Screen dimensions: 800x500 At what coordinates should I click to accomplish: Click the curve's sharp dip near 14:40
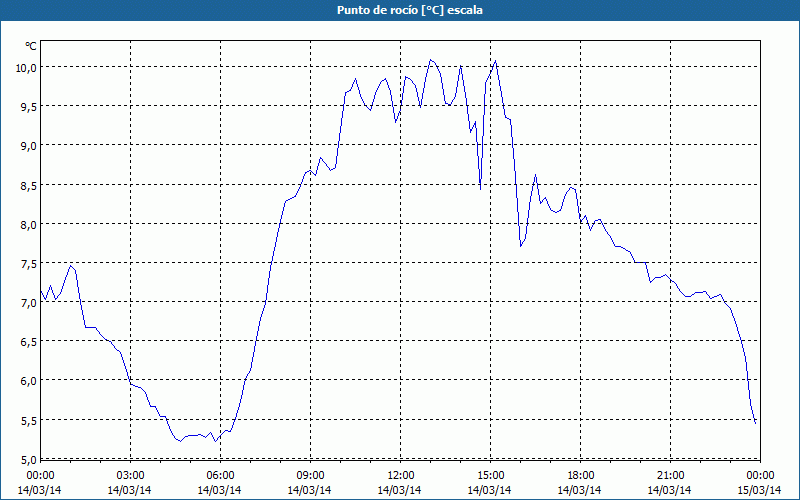[x=480, y=189]
